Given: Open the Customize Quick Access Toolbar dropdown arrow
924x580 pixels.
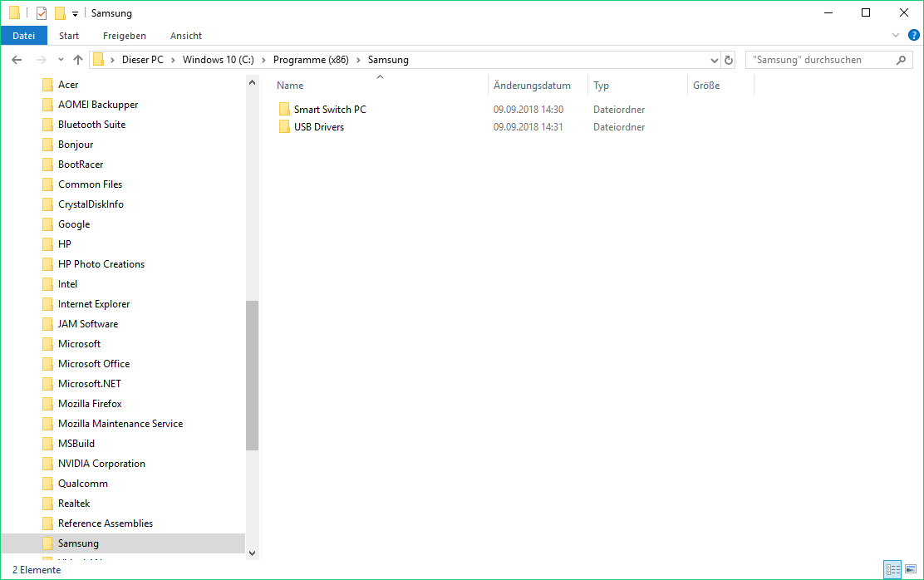Looking at the screenshot, I should pos(75,13).
